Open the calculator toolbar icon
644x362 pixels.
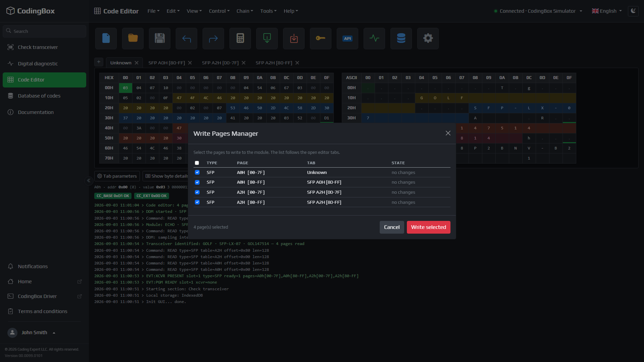pos(240,38)
